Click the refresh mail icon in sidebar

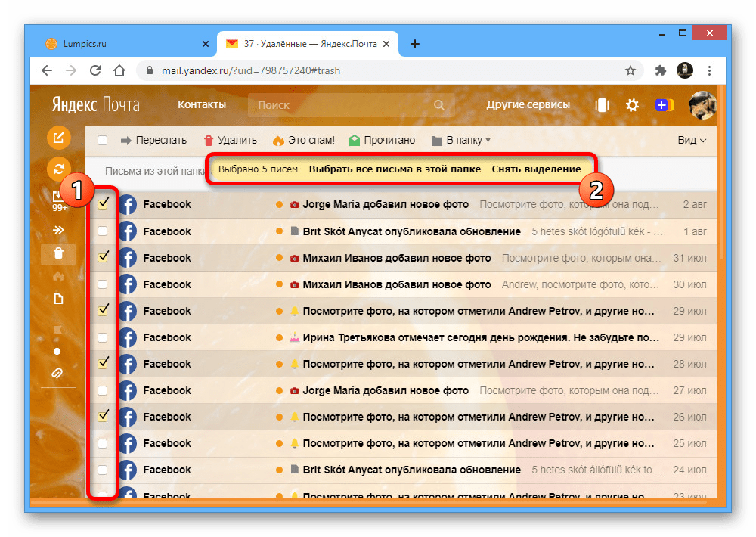(58, 169)
